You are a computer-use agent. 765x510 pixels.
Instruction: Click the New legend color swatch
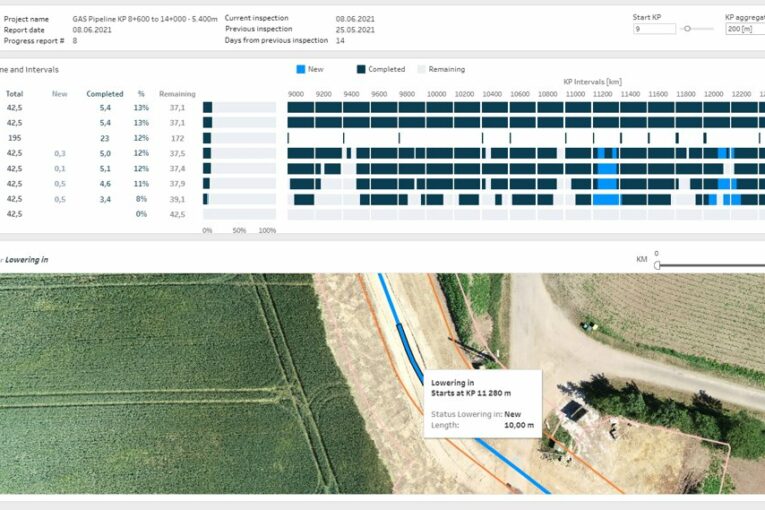[301, 69]
